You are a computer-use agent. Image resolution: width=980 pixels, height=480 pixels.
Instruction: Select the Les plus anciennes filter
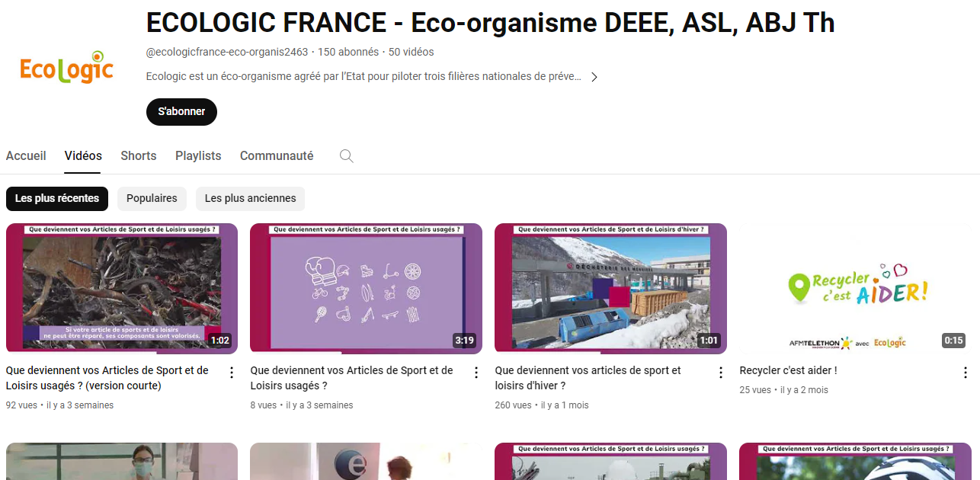[250, 199]
